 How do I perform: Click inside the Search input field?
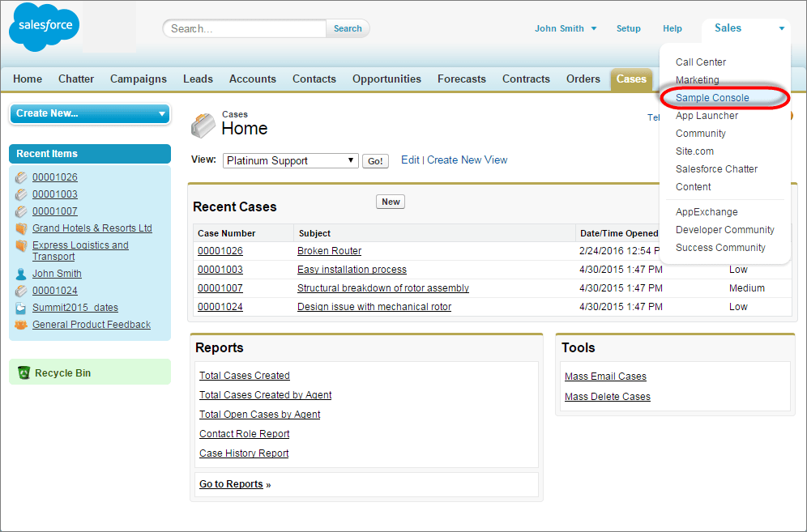pos(243,28)
